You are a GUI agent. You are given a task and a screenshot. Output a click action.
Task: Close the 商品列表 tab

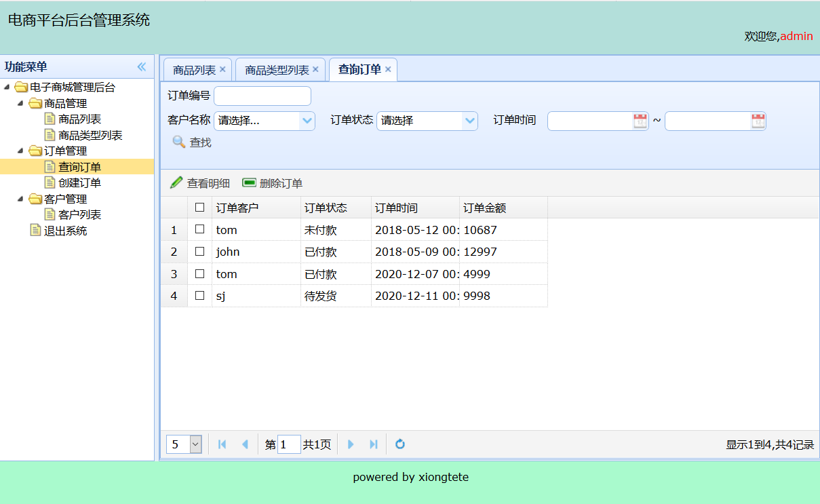coord(222,69)
